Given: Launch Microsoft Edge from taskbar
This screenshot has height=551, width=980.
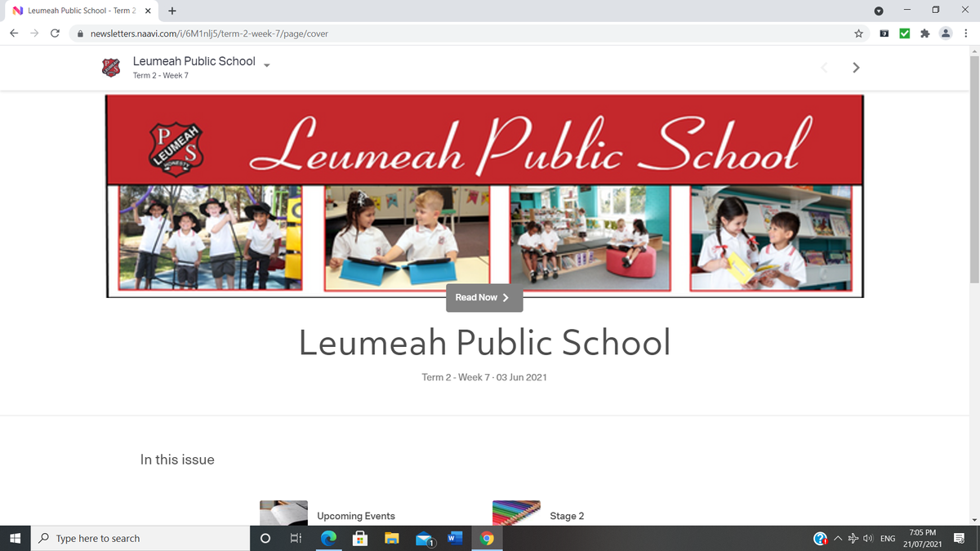Looking at the screenshot, I should tap(328, 538).
